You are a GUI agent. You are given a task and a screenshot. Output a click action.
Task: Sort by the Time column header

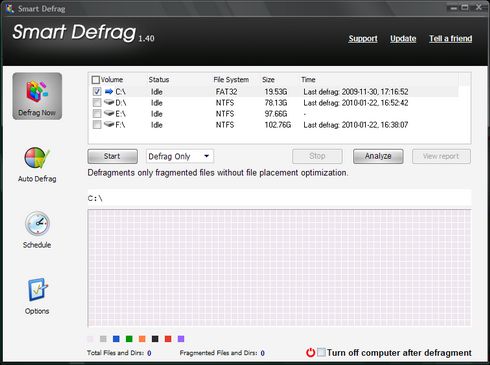coord(308,80)
